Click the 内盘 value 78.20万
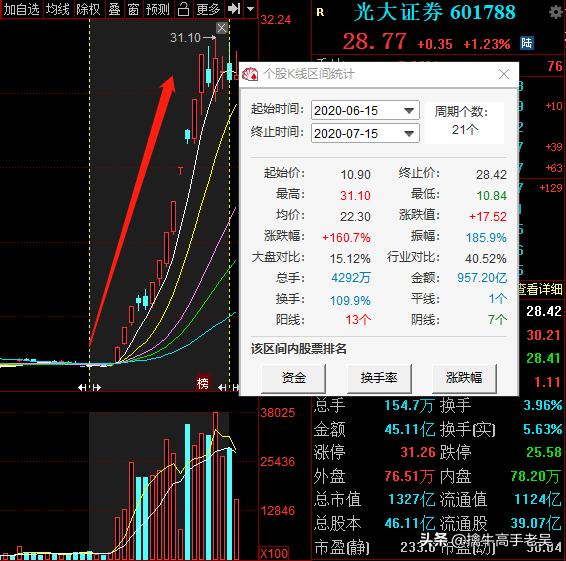The width and height of the screenshot is (566, 561). [535, 476]
